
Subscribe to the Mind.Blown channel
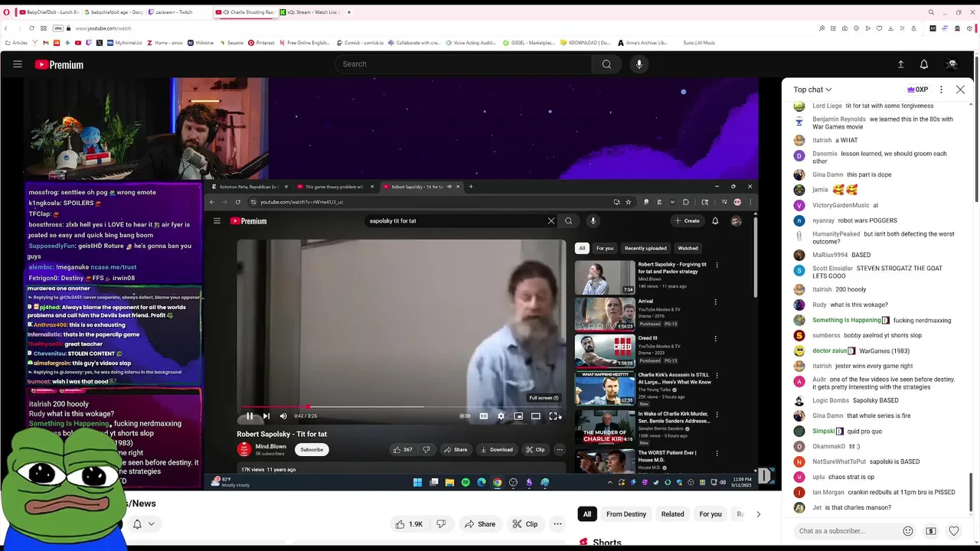click(x=312, y=449)
